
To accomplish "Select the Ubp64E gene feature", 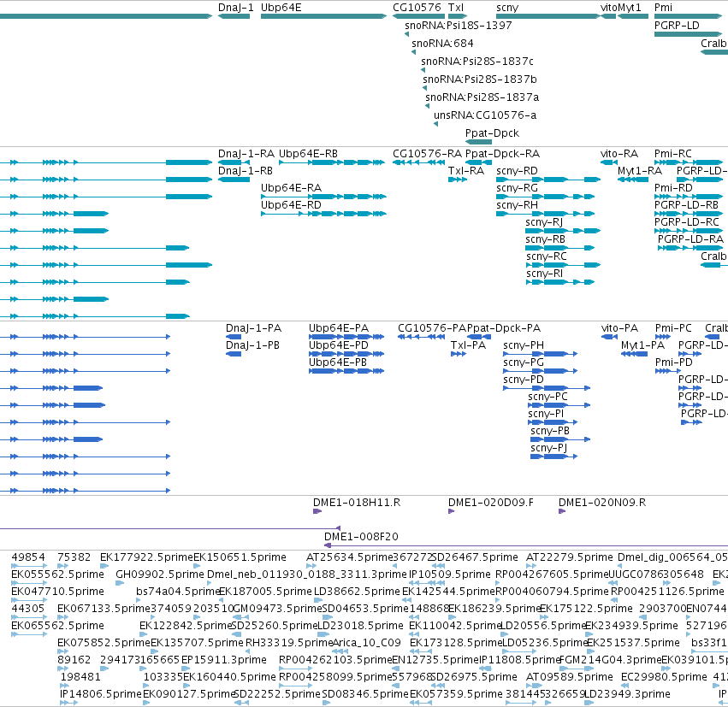I will (323, 16).
